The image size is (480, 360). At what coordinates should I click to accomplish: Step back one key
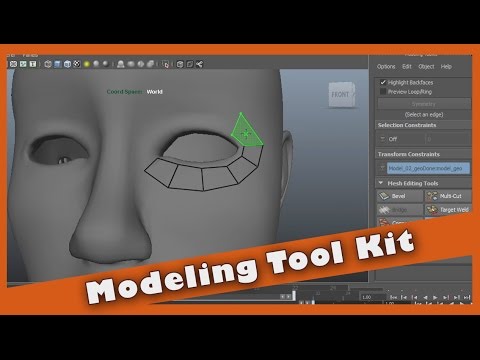[414, 297]
